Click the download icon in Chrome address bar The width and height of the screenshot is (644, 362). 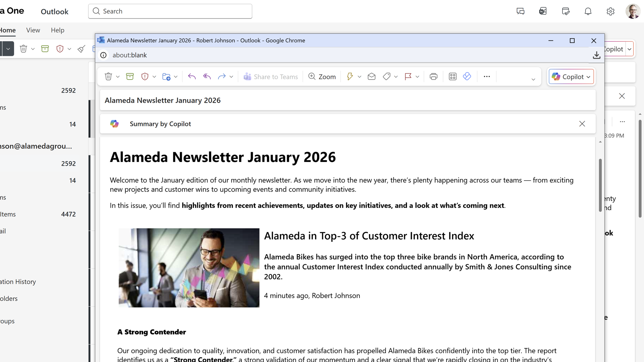597,55
